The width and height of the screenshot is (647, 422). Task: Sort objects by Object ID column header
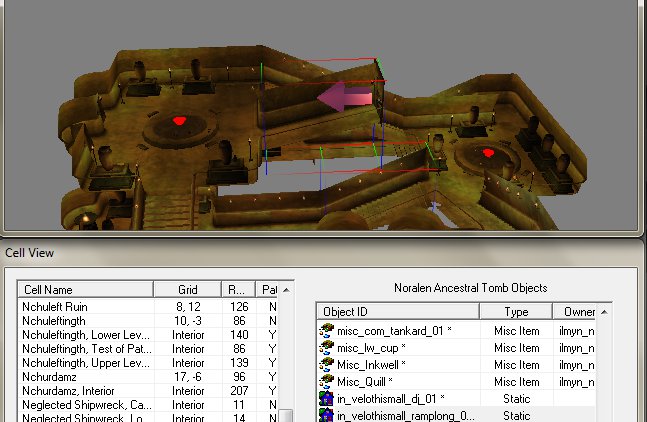click(x=402, y=311)
